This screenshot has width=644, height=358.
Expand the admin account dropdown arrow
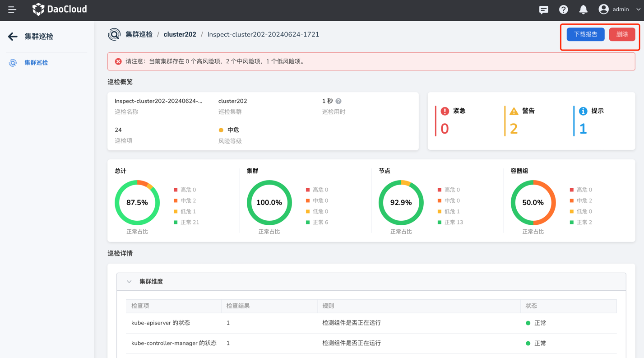tap(638, 9)
